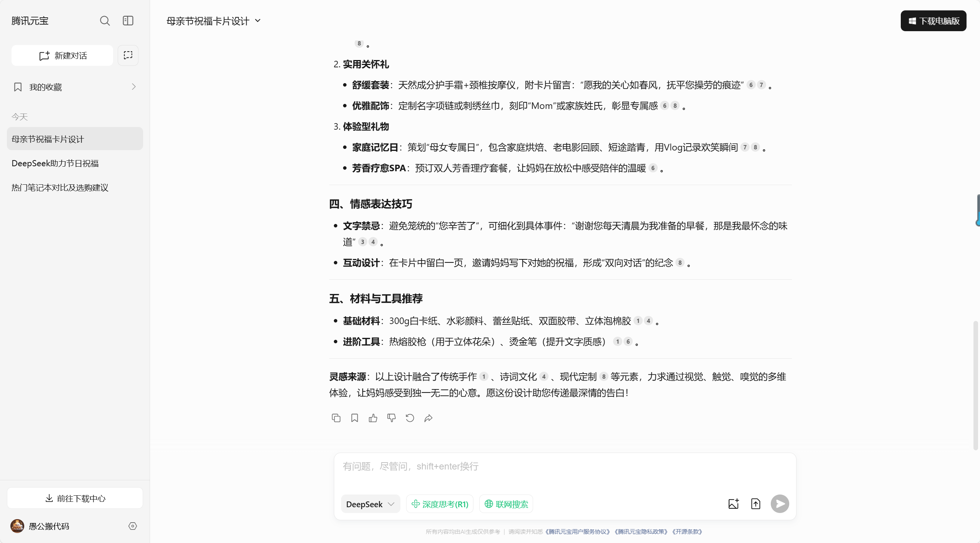Toggle 联网搜索 web search
Viewport: 980px width, 543px height.
pyautogui.click(x=506, y=504)
